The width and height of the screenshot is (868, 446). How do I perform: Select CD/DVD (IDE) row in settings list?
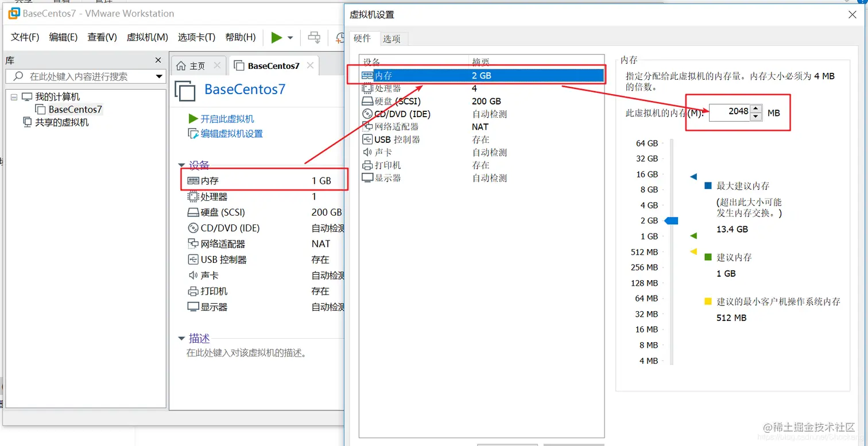coord(482,114)
